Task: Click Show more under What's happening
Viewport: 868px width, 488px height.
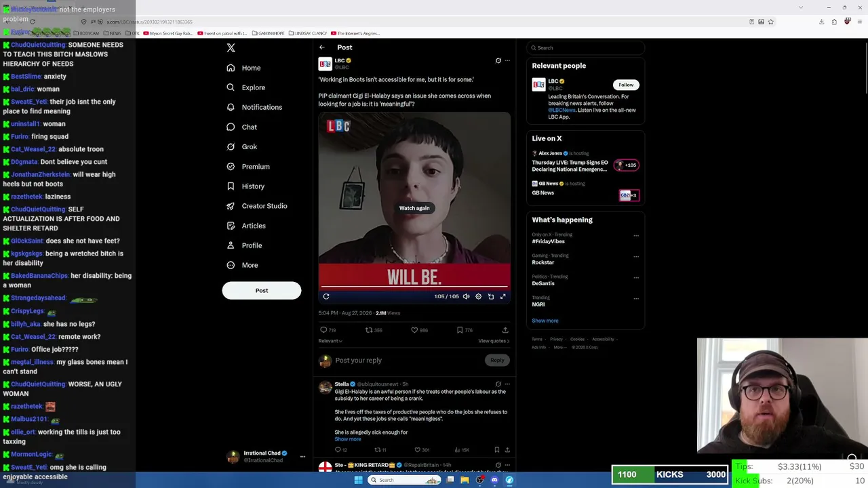Action: click(545, 321)
